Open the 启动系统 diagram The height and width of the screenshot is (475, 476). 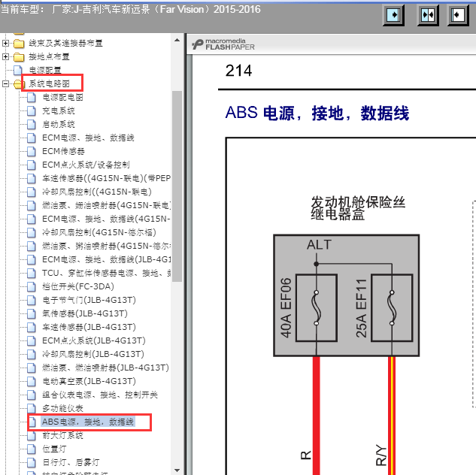59,124
